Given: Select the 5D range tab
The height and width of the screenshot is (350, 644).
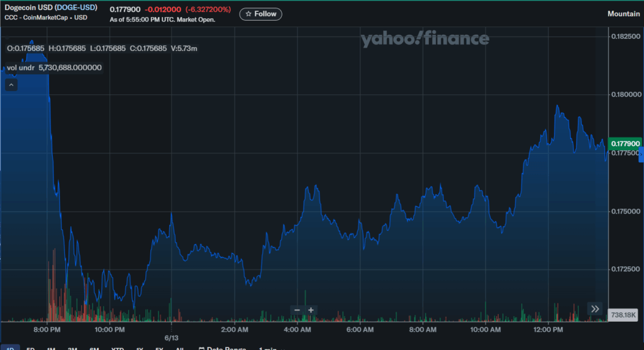Looking at the screenshot, I should click(30, 348).
